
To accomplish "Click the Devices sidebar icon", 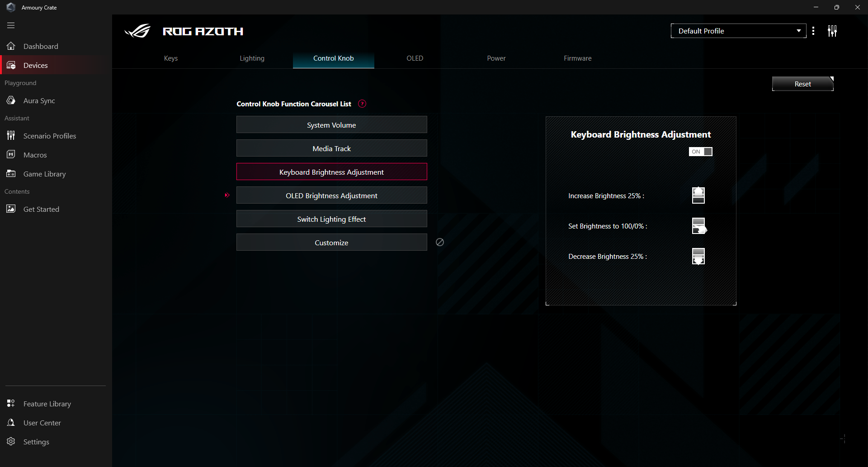I will [11, 65].
